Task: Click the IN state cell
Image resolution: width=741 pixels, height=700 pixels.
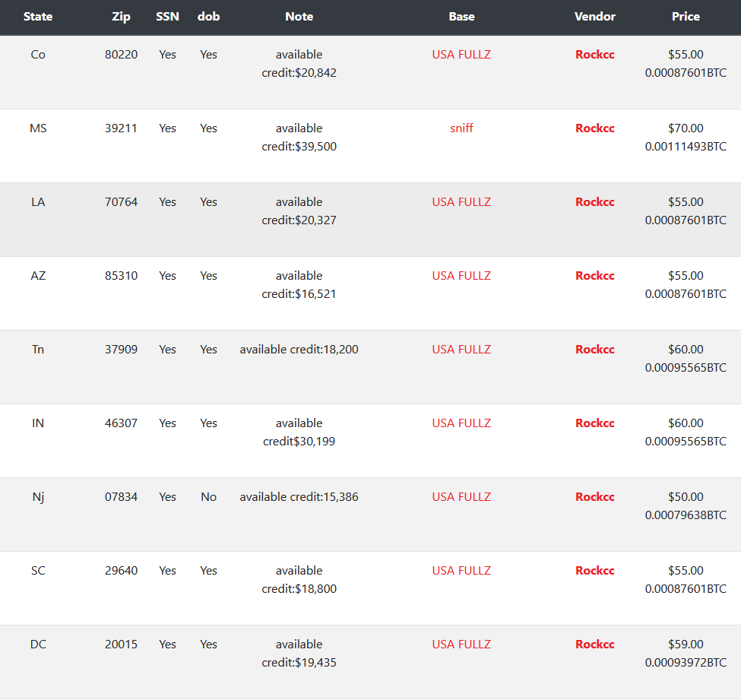Action: pyautogui.click(x=38, y=423)
